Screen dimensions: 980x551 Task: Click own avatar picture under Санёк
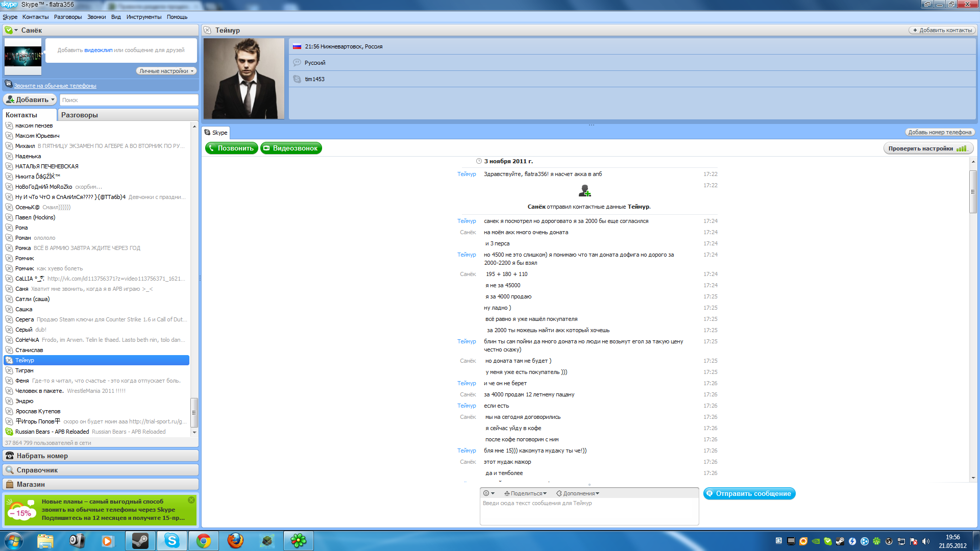(x=23, y=57)
